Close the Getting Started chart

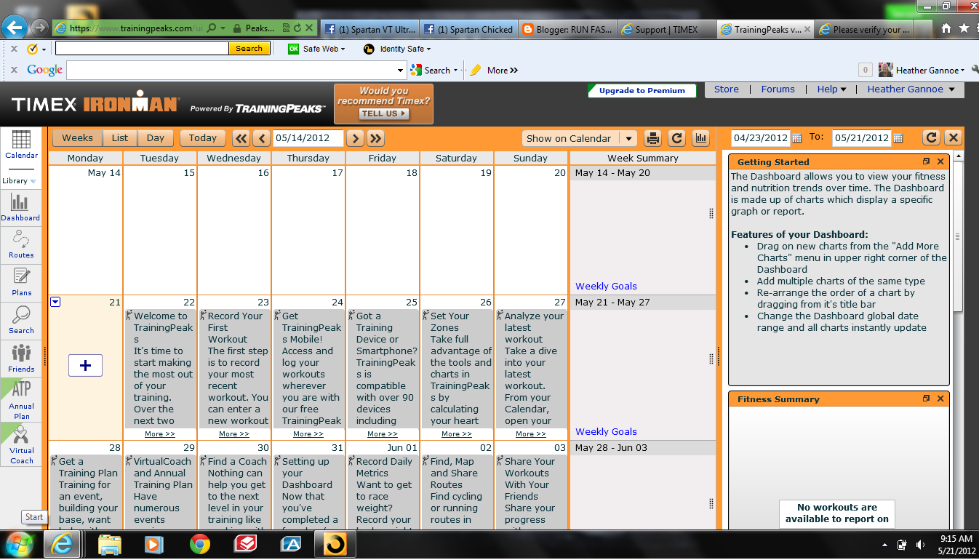940,161
